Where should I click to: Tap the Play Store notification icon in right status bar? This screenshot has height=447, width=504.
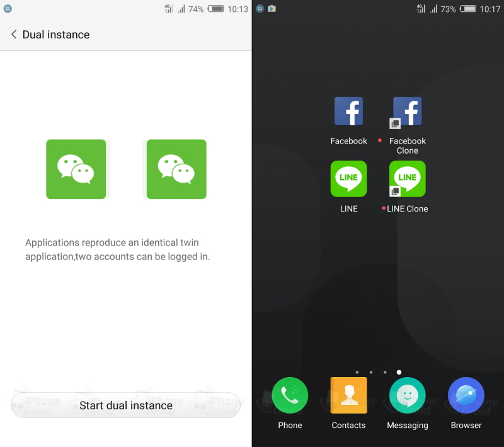point(272,9)
